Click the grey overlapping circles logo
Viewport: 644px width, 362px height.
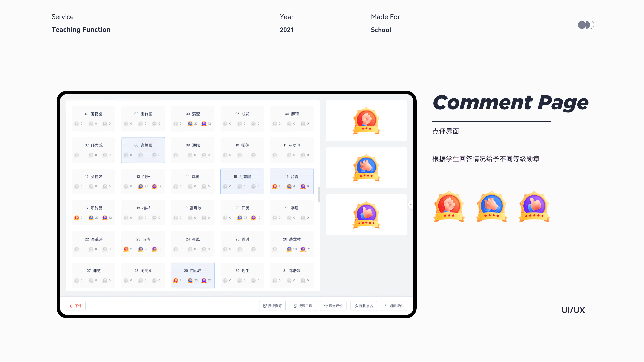click(586, 25)
